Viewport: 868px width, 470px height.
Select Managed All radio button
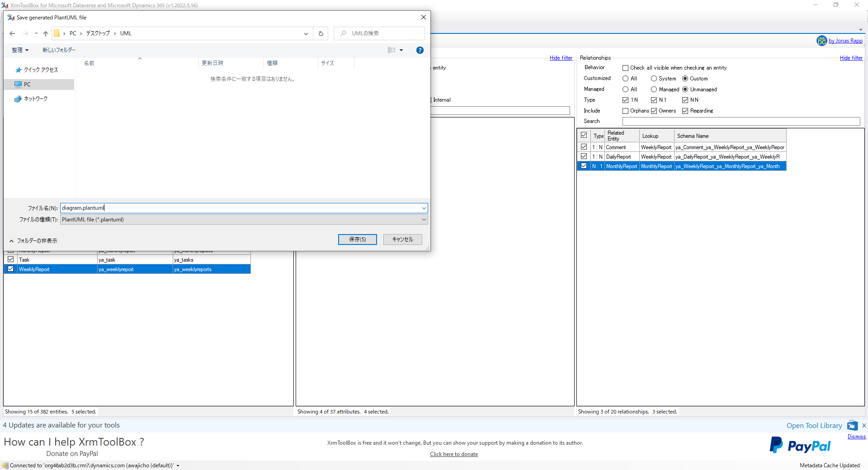click(x=625, y=89)
